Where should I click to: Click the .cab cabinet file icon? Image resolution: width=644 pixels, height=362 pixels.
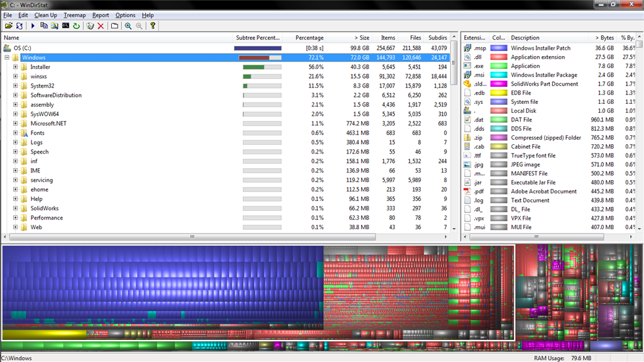point(467,147)
